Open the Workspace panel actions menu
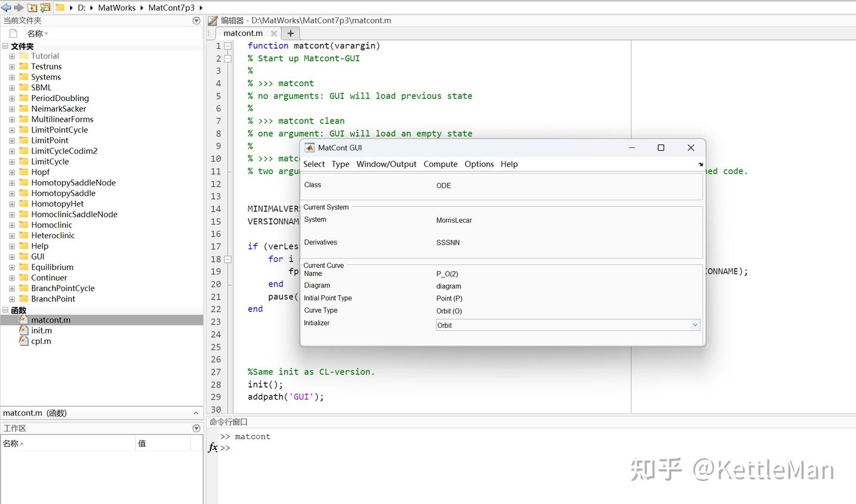Screen dimensions: 856x504 point(197,429)
